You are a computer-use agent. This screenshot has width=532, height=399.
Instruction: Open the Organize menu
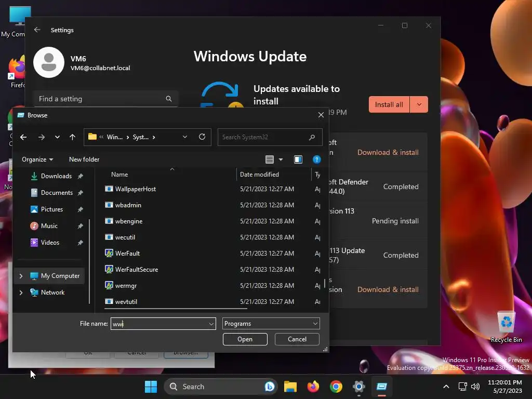(37, 159)
